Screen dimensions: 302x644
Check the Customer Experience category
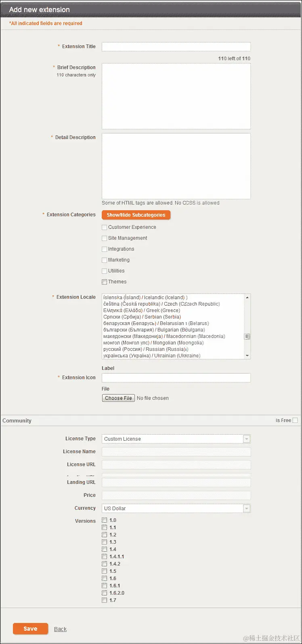click(x=105, y=228)
